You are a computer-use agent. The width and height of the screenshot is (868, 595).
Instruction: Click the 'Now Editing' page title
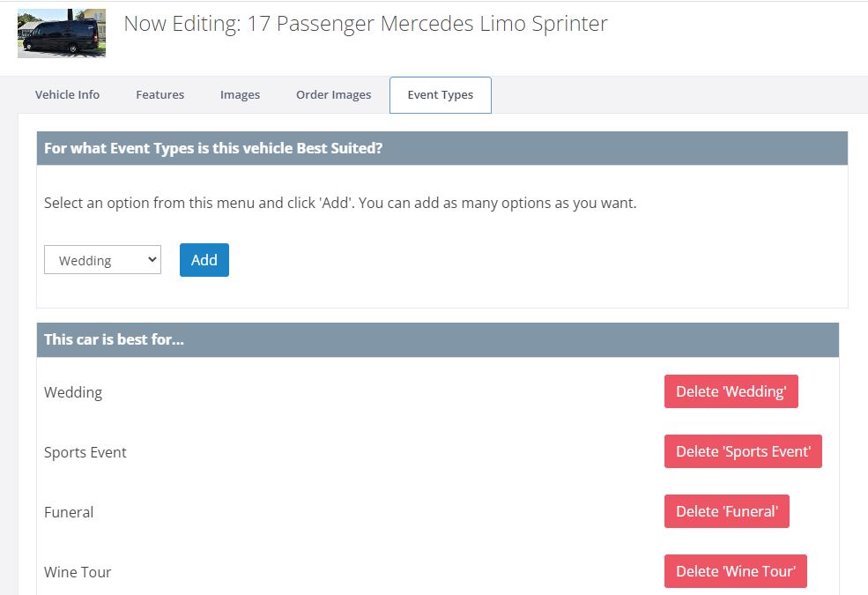click(366, 24)
